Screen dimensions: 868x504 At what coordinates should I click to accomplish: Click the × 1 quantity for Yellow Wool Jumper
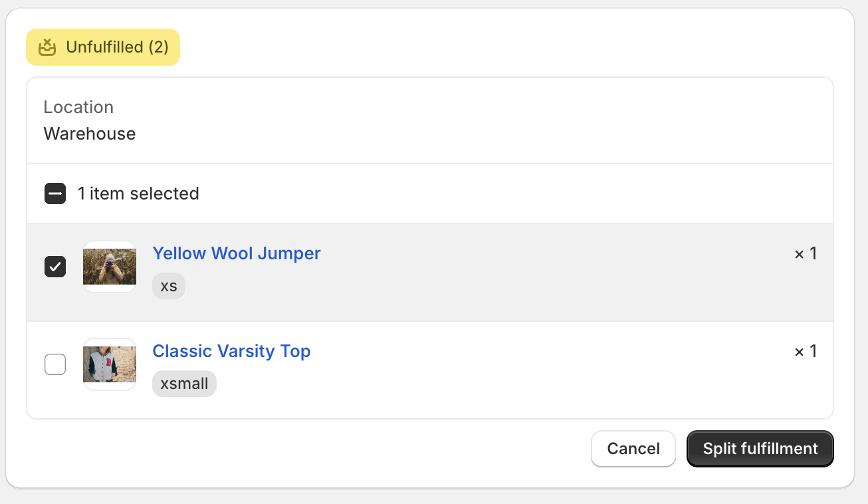(x=806, y=254)
